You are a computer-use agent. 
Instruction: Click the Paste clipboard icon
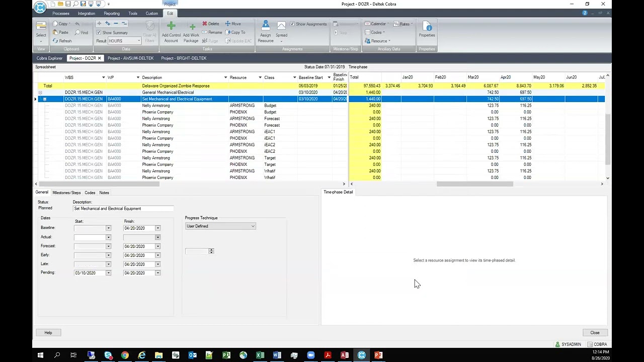click(55, 32)
